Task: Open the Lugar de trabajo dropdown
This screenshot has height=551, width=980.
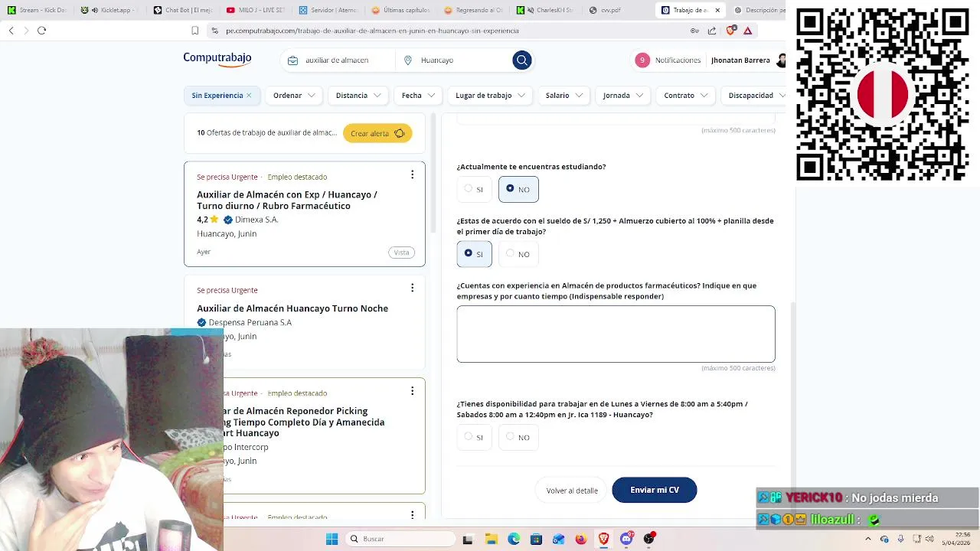Action: point(490,96)
